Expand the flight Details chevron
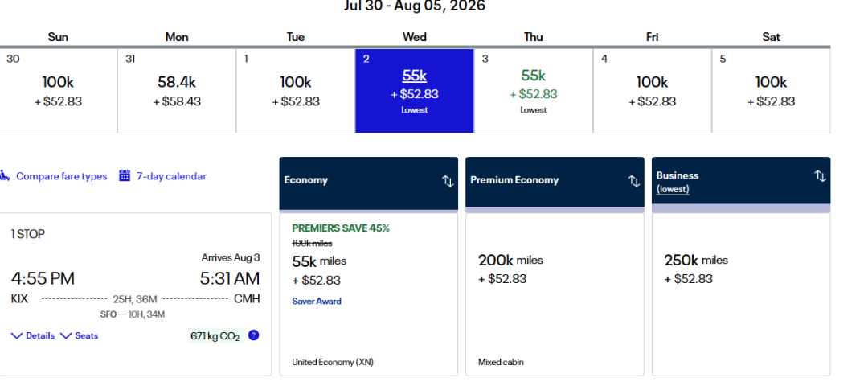This screenshot has width=868, height=382. tap(17, 335)
